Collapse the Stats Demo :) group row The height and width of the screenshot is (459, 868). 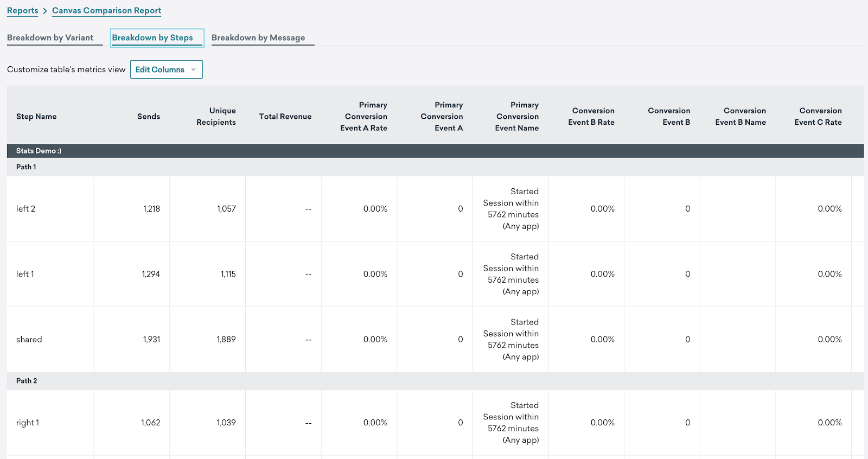435,151
